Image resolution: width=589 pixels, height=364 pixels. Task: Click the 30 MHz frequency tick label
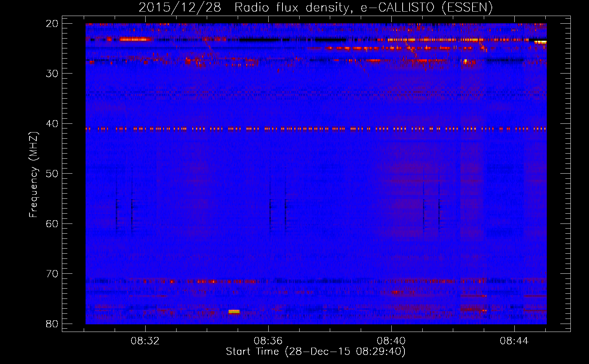(52, 74)
